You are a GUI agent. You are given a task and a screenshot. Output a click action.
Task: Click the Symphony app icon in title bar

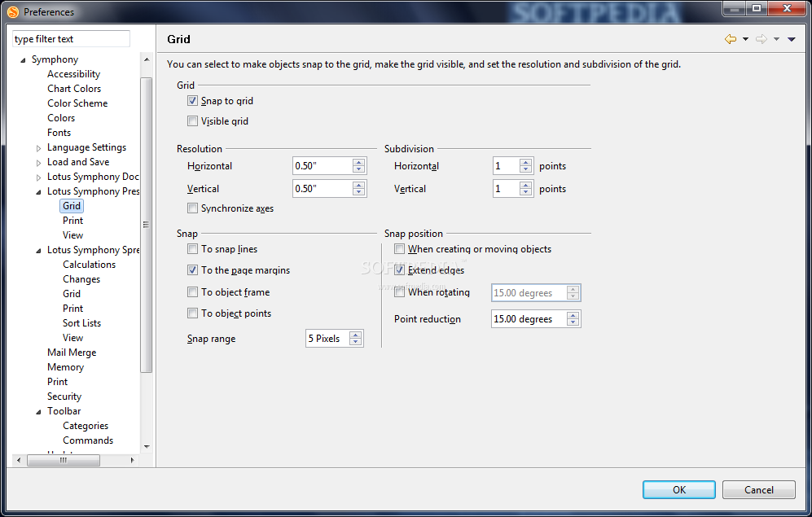coord(13,11)
